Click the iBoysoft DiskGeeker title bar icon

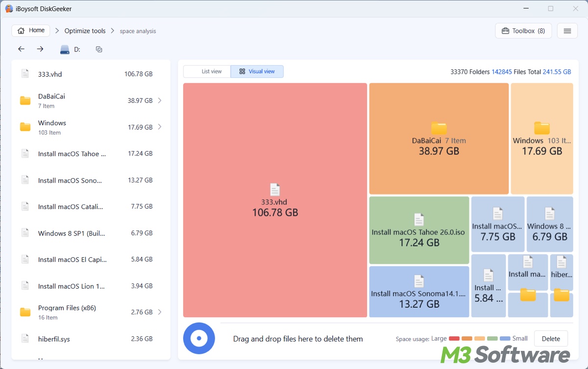(9, 9)
